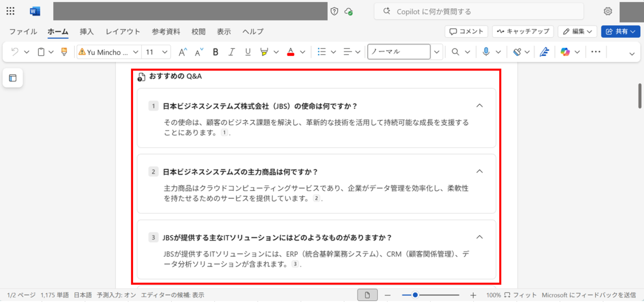The height and width of the screenshot is (302, 644).
Task: Open more ribbon options (three dots)
Action: pos(596,52)
